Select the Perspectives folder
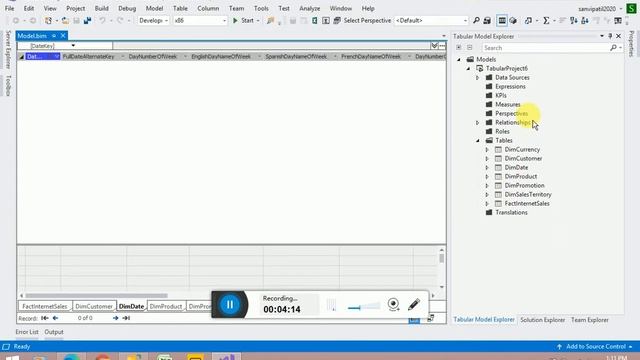 click(x=511, y=113)
